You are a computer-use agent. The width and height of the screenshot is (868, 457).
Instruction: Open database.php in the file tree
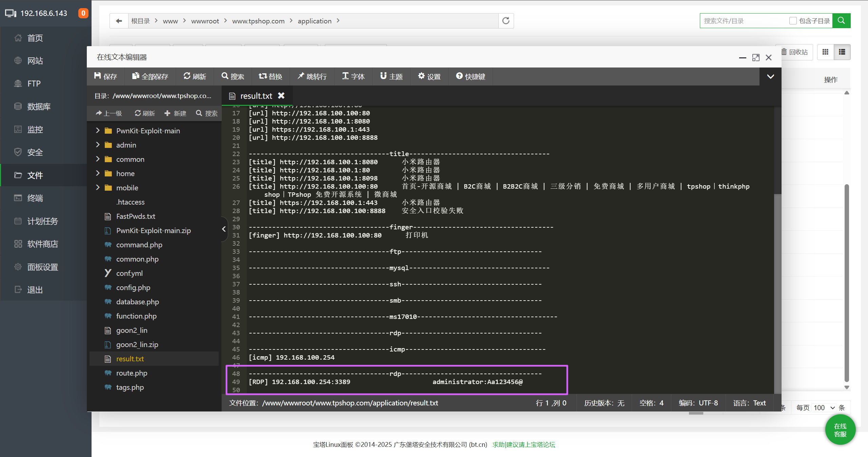[137, 302]
